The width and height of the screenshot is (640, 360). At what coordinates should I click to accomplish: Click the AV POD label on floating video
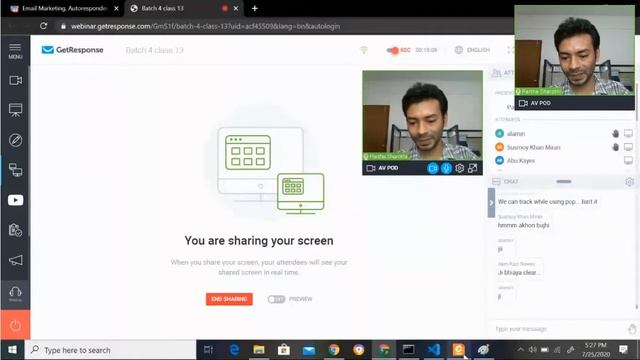(x=540, y=103)
